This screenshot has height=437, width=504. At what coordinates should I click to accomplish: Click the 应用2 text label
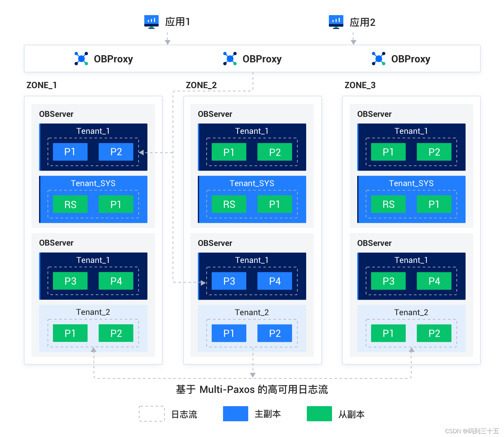pyautogui.click(x=363, y=22)
